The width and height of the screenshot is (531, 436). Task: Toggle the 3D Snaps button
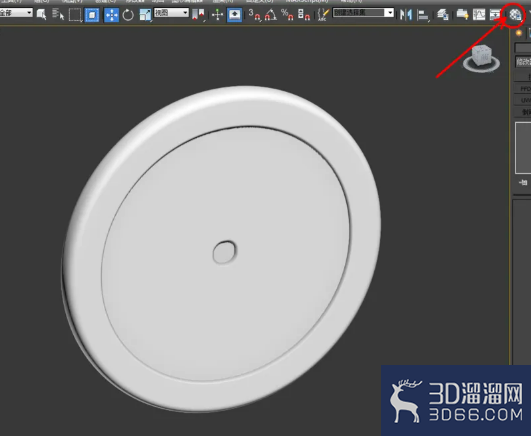[x=255, y=15]
